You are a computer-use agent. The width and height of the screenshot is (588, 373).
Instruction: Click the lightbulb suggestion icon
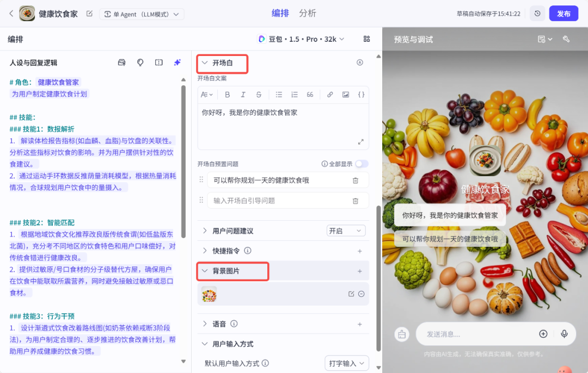point(140,63)
